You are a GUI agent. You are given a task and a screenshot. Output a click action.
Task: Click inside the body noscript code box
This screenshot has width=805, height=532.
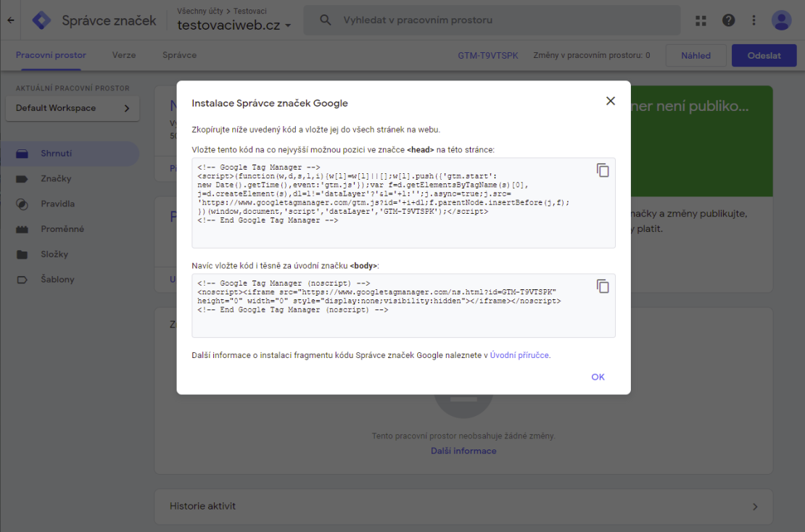pos(403,306)
